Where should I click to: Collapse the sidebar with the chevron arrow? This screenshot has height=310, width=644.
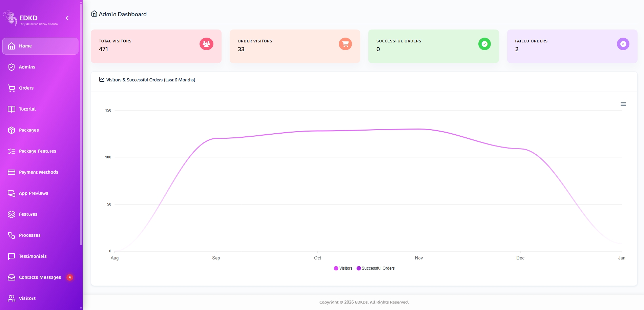pos(67,18)
